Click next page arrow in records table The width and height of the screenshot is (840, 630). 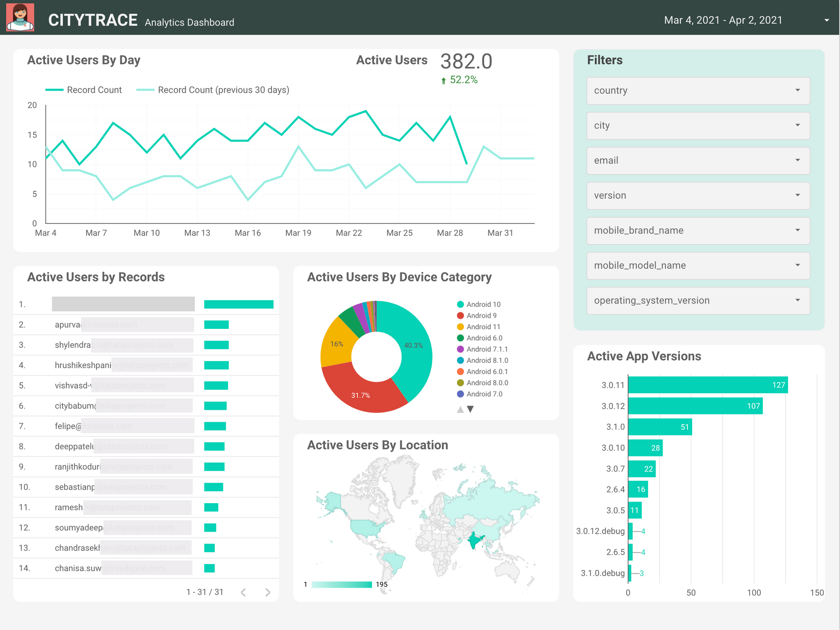(x=268, y=592)
